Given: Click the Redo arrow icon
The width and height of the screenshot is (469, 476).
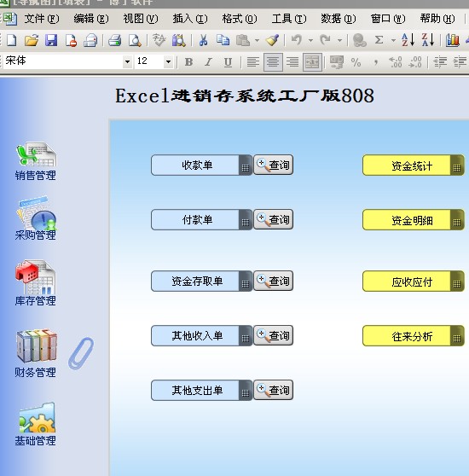Looking at the screenshot, I should point(326,40).
